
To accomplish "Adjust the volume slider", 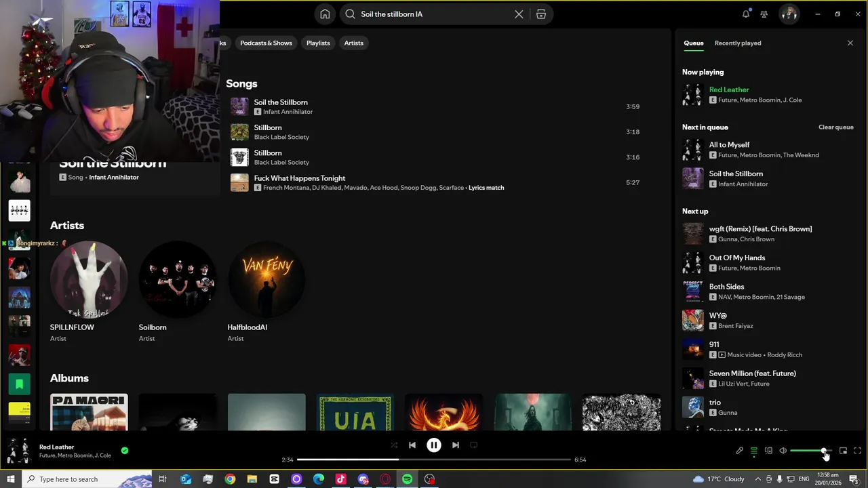I will pos(811,451).
